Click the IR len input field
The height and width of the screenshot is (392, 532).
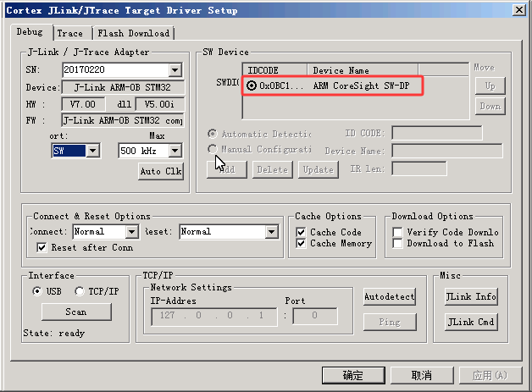[419, 168]
